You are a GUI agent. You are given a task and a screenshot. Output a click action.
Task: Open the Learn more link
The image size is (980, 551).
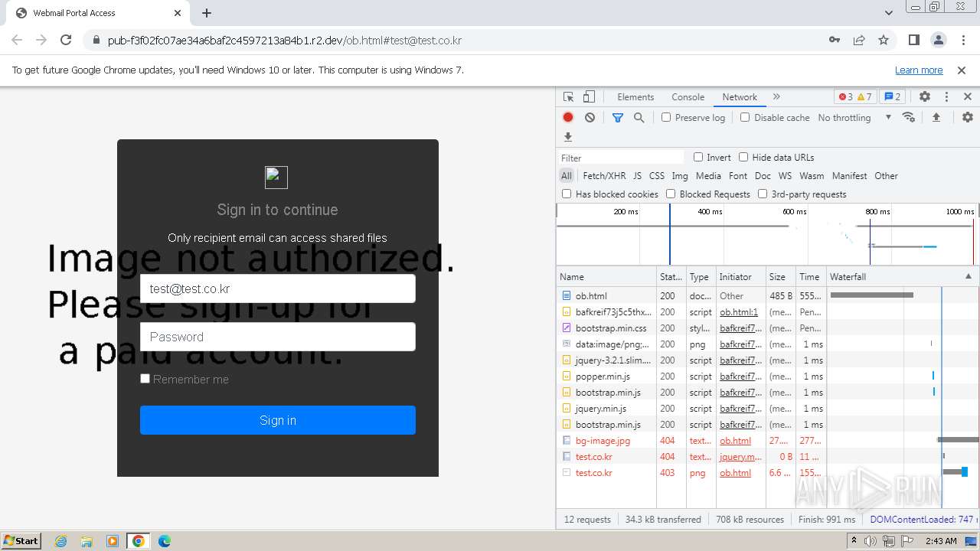919,70
